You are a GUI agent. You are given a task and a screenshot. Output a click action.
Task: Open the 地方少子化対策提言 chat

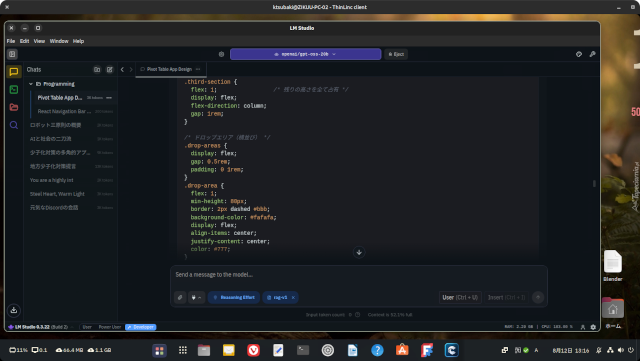71,167
